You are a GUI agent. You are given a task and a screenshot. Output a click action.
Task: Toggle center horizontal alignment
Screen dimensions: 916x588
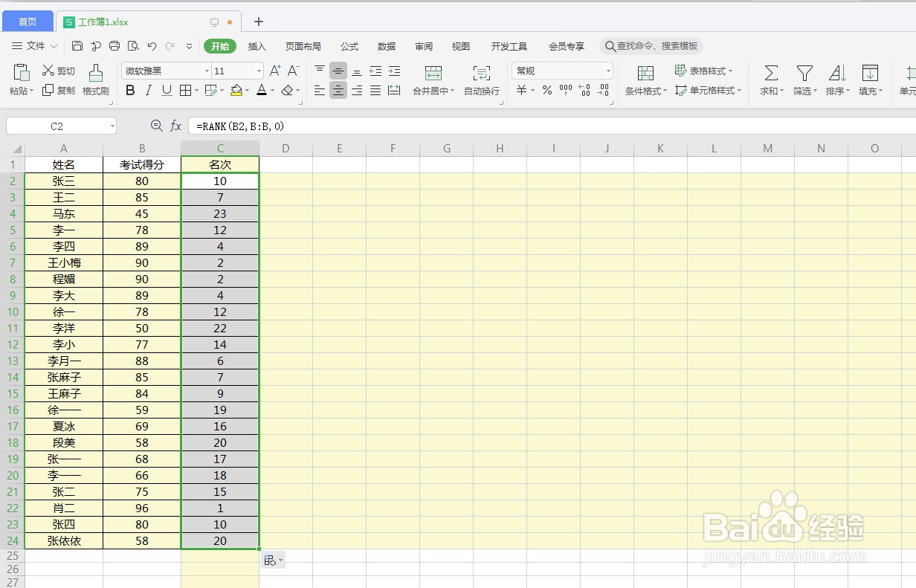point(338,90)
